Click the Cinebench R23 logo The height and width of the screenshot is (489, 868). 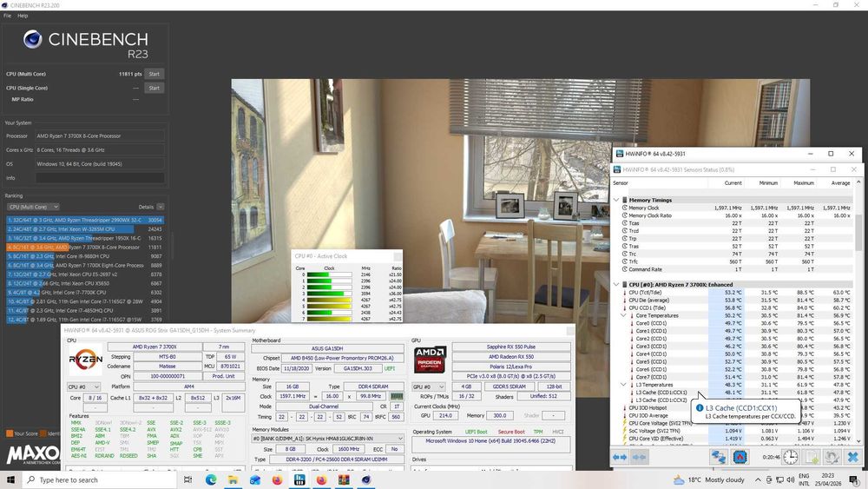[85, 44]
